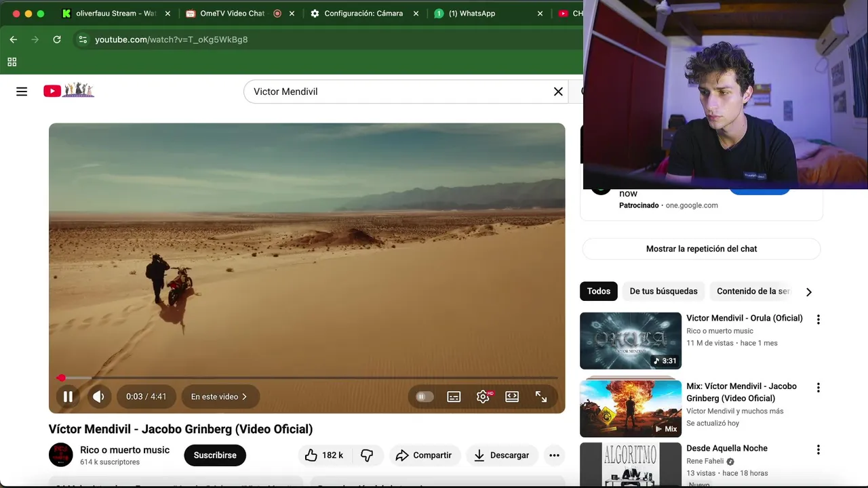Select De tus búsquedas filter chip

click(x=663, y=291)
